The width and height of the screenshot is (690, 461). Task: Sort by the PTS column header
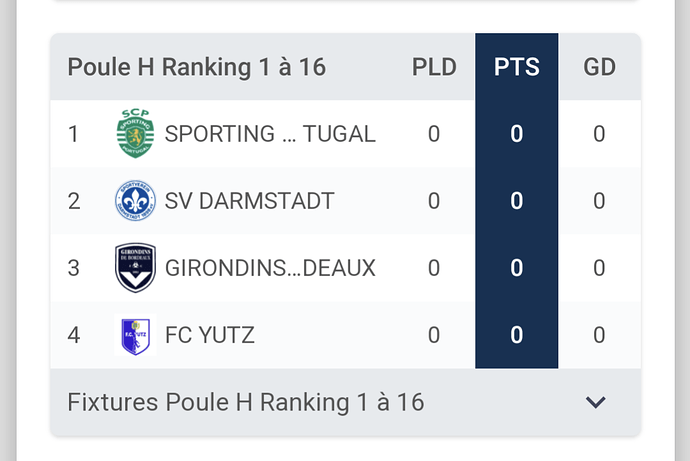pos(517,67)
